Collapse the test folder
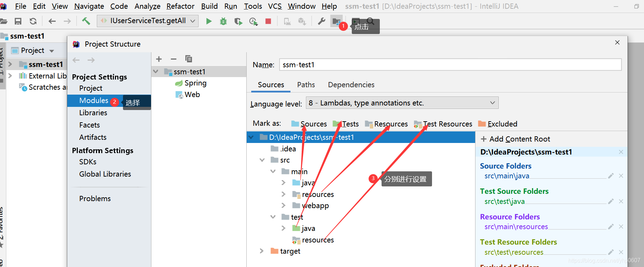This screenshot has height=267, width=644. [273, 217]
